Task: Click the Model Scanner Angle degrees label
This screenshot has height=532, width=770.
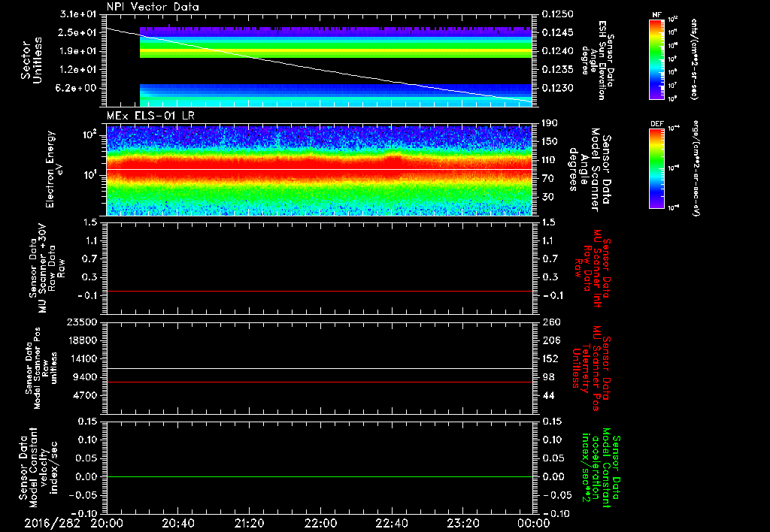Action: point(590,169)
